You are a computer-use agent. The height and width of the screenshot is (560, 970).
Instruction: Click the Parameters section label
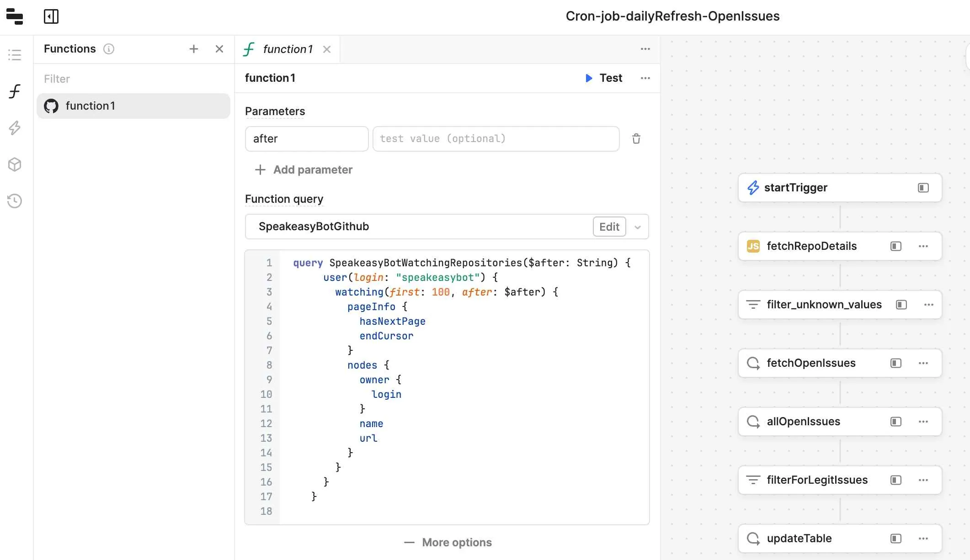pos(275,111)
